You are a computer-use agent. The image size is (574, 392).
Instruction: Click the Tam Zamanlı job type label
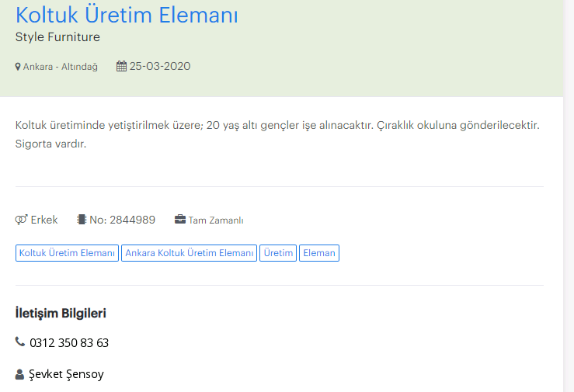[216, 220]
